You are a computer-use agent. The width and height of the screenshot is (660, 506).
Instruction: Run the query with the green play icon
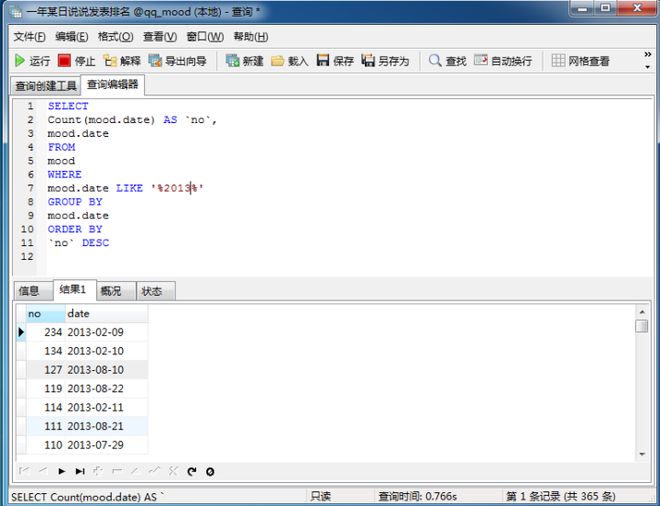coord(20,61)
